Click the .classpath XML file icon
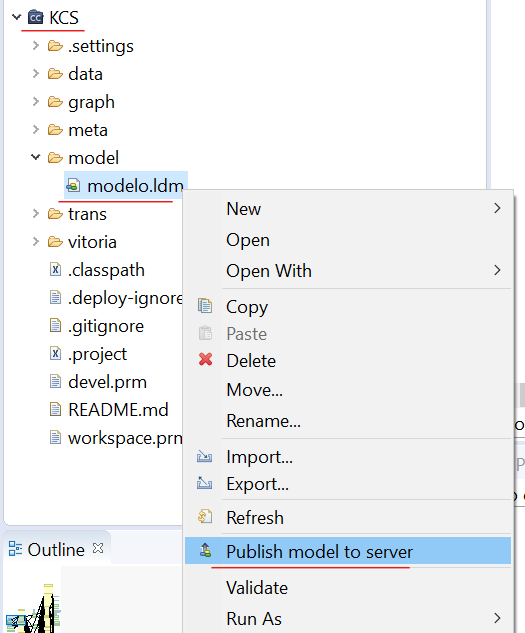The image size is (525, 633). click(55, 269)
